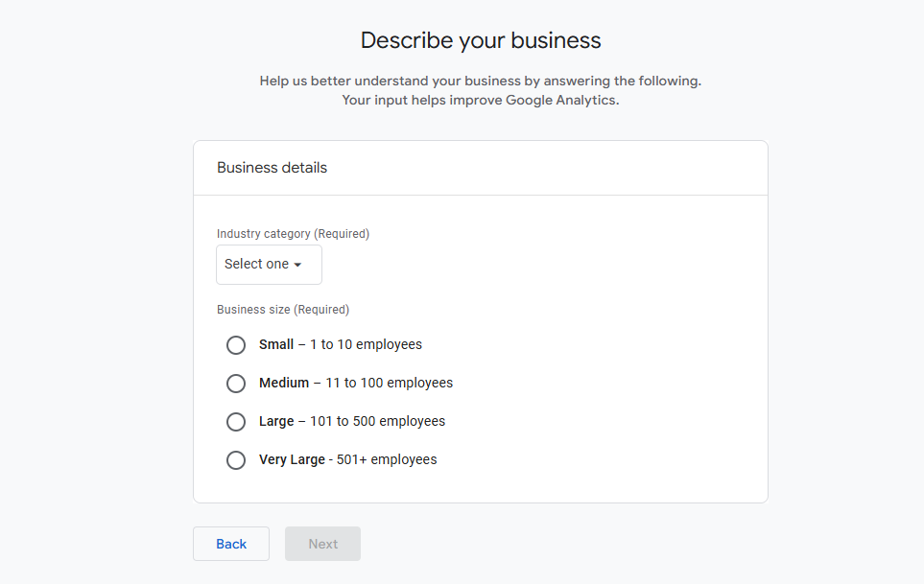Click the "101 to 500 employees" label text

tap(377, 421)
